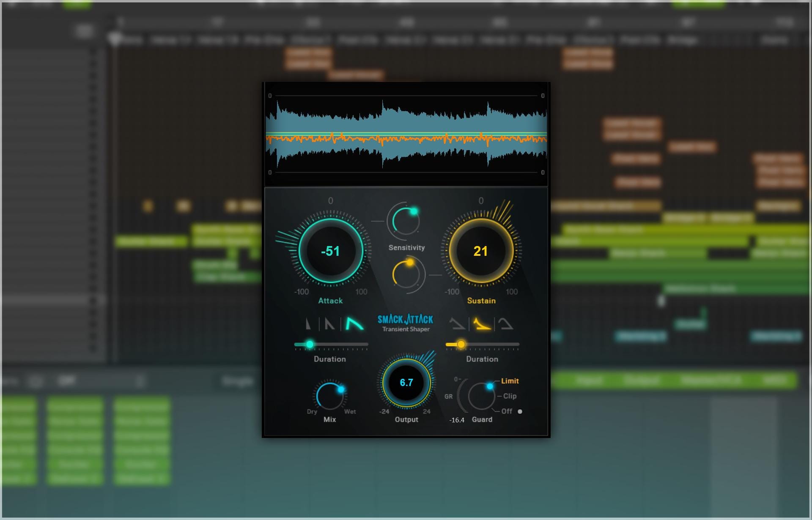Image resolution: width=812 pixels, height=520 pixels.
Task: Select the sharp needle Attack shape icon
Action: 308,324
